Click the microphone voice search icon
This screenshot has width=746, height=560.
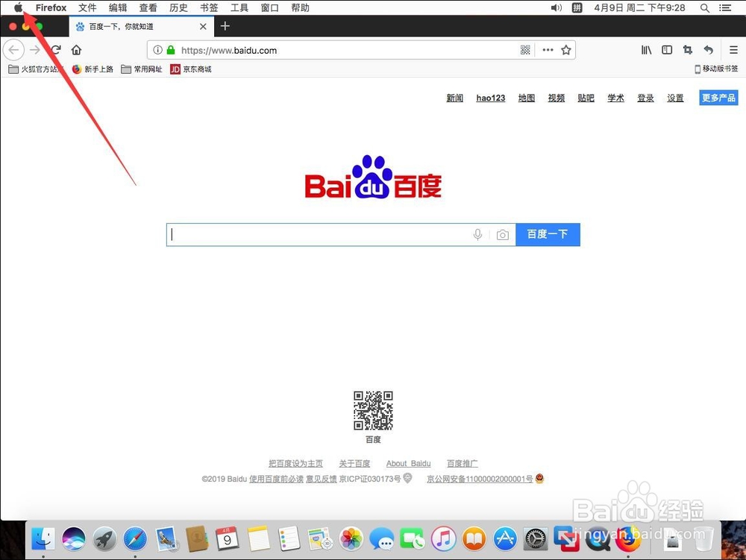click(477, 234)
